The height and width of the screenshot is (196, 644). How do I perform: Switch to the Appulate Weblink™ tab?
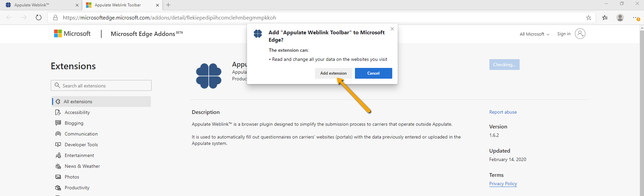coord(40,5)
